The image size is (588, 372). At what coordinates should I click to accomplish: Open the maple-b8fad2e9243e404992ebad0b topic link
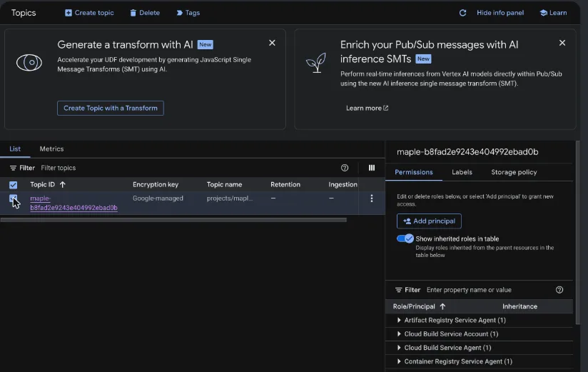73,203
